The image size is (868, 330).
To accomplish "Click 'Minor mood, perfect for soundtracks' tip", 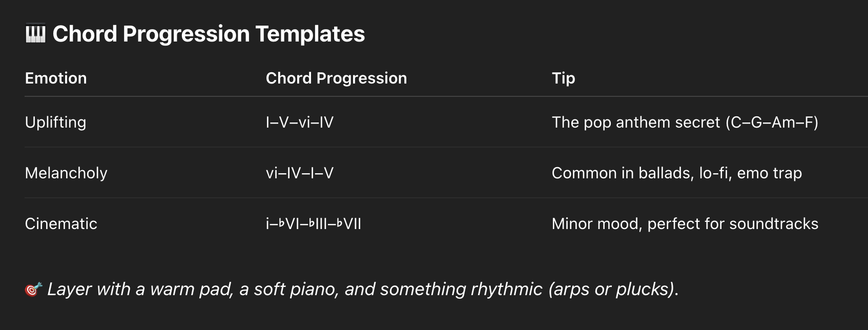I will pyautogui.click(x=685, y=224).
